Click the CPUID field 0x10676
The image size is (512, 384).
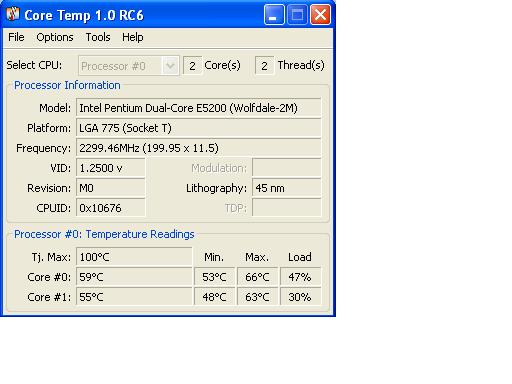click(111, 208)
